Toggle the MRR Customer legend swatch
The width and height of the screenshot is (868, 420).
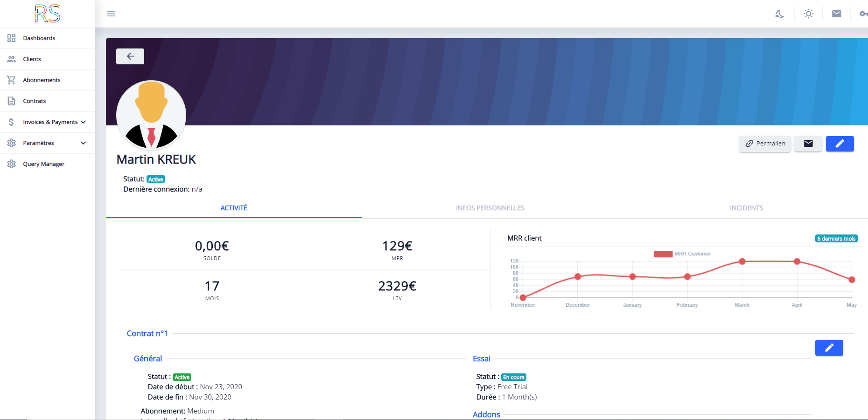tap(663, 254)
